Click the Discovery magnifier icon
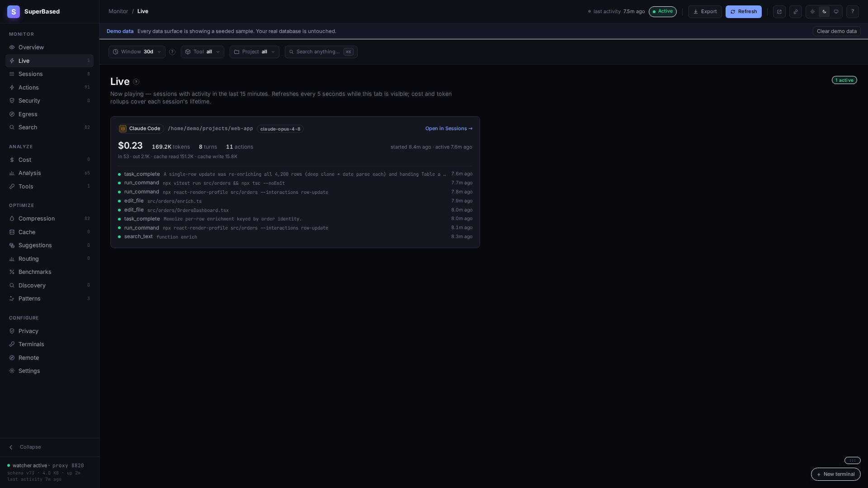The image size is (868, 488). [x=12, y=286]
